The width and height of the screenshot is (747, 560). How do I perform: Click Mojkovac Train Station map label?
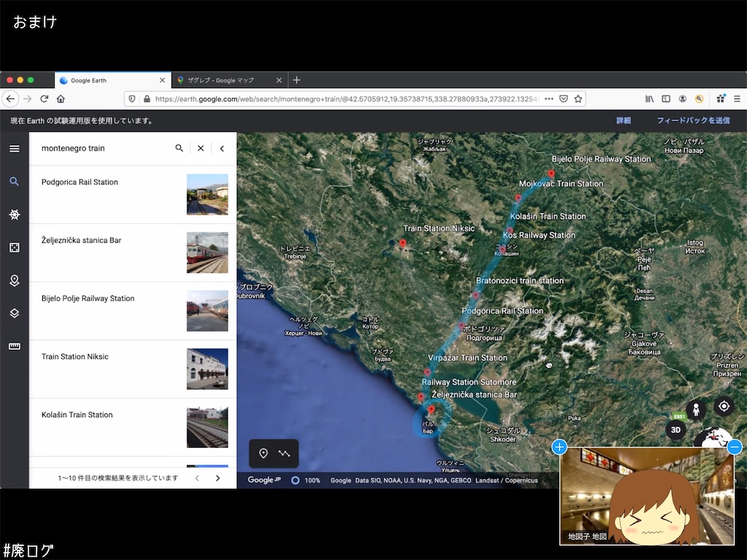tap(561, 184)
